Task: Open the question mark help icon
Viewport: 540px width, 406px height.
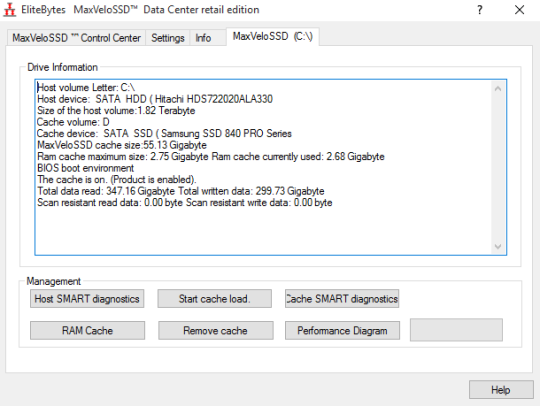Action: point(480,10)
